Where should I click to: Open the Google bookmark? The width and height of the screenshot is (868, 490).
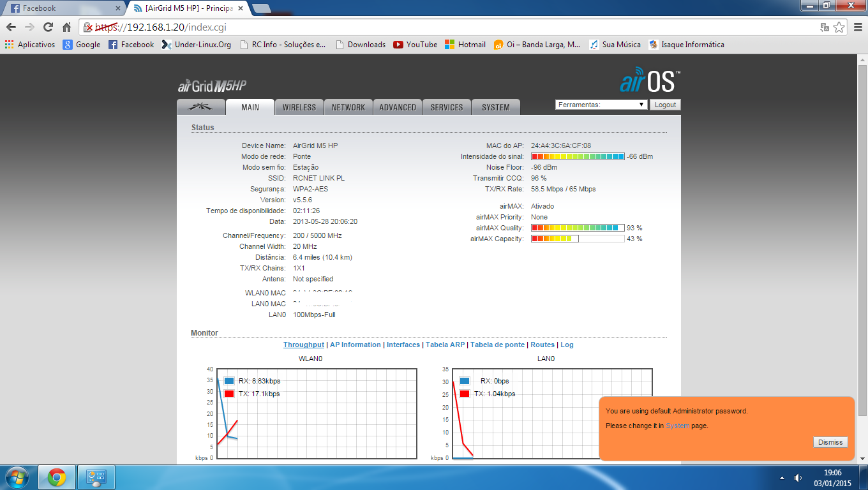82,45
